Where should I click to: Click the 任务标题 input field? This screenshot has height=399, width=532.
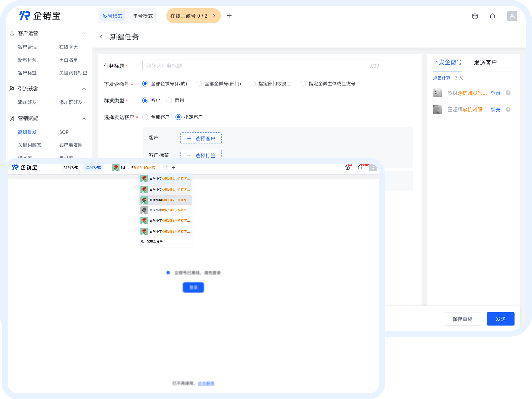262,66
